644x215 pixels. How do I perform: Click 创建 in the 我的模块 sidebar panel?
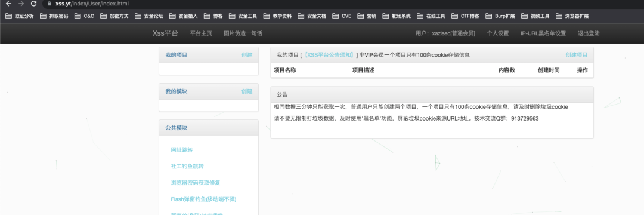(247, 91)
